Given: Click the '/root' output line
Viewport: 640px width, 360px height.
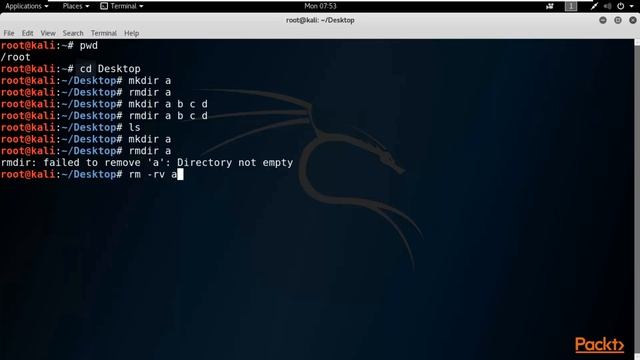Looking at the screenshot, I should point(16,57).
